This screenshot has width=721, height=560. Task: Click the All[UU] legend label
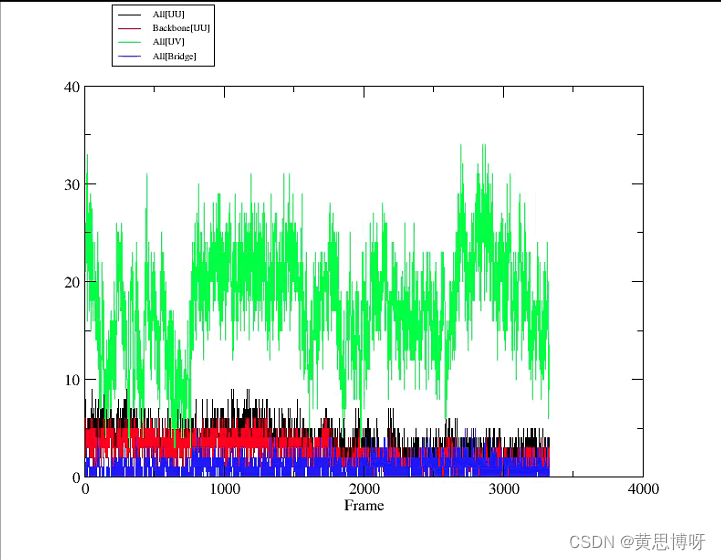(168, 14)
